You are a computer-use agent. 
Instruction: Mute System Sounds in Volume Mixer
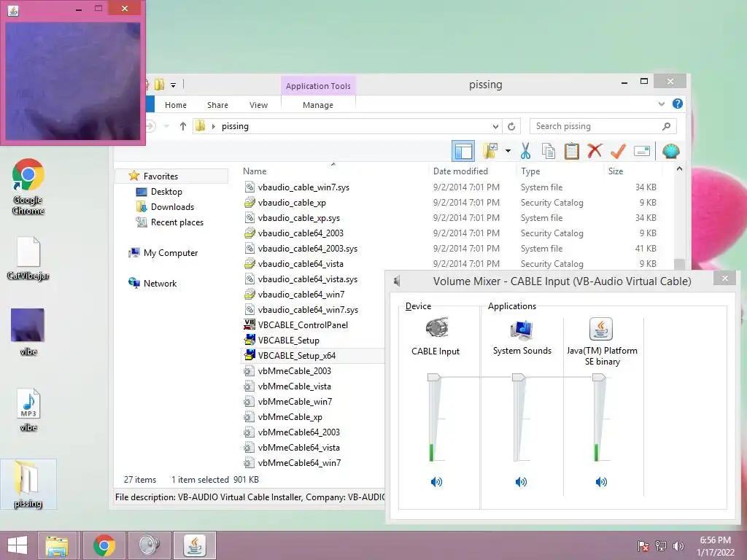coord(521,482)
